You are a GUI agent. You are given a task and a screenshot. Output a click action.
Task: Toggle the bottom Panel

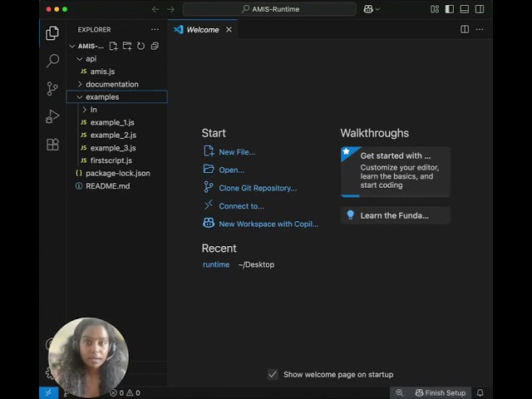tap(465, 9)
